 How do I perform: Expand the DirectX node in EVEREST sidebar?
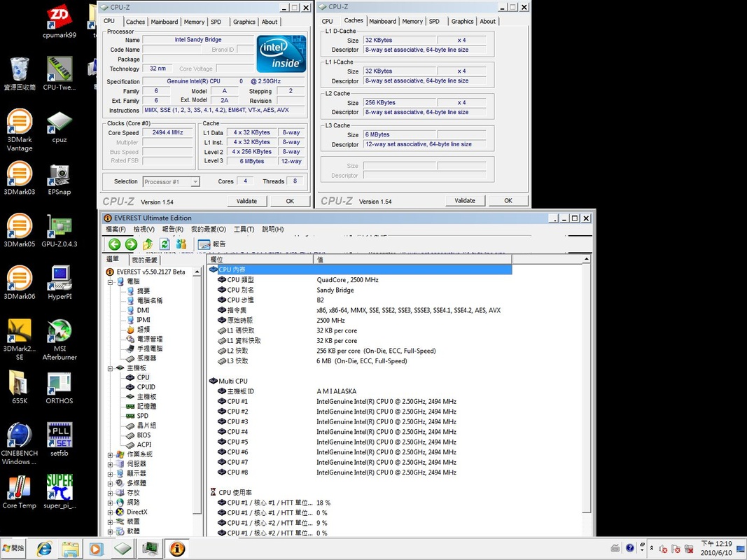coord(109,511)
